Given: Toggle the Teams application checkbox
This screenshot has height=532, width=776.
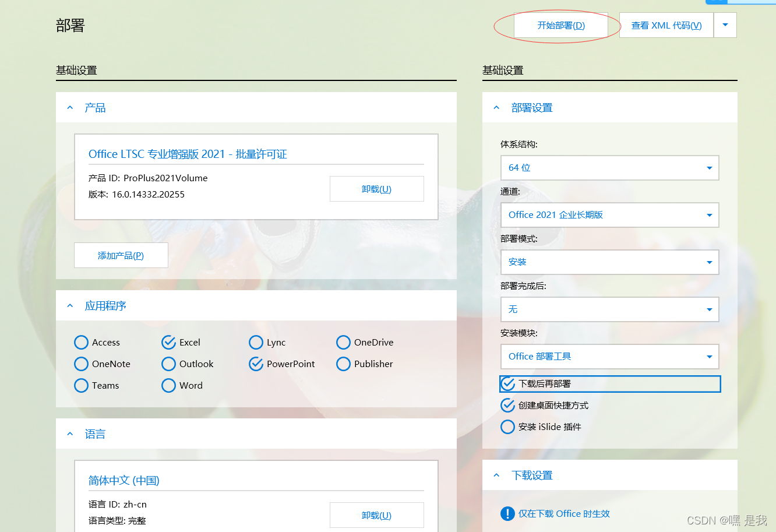Looking at the screenshot, I should tap(82, 386).
